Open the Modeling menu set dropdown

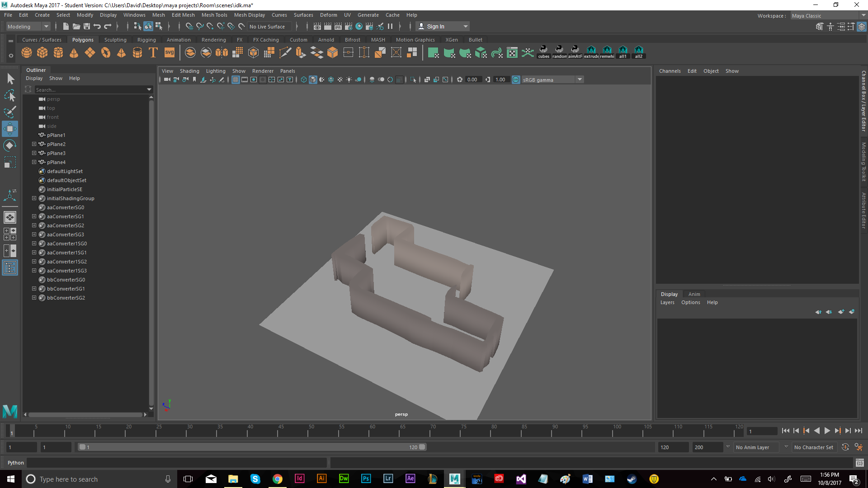coord(28,27)
